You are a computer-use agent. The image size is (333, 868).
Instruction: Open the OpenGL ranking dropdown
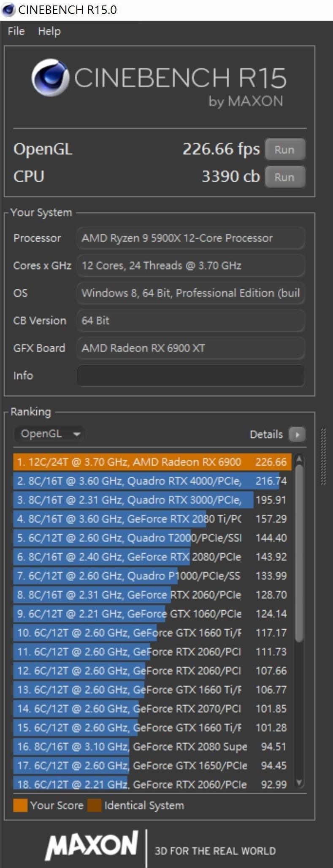[x=50, y=434]
